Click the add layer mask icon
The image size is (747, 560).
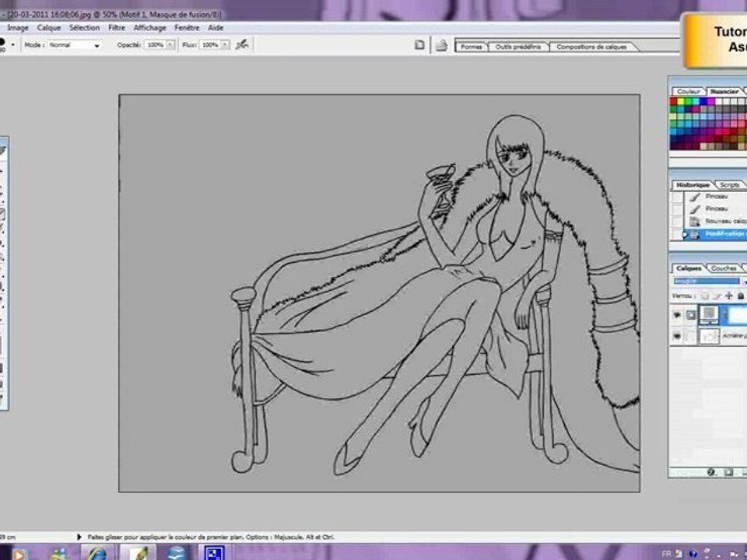coord(728,472)
